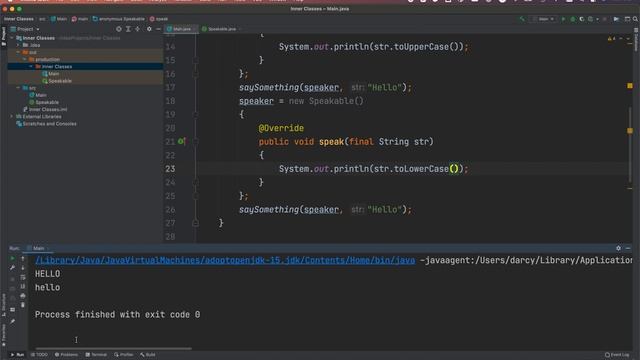Click the warnings indicator in editor corner

611,38
